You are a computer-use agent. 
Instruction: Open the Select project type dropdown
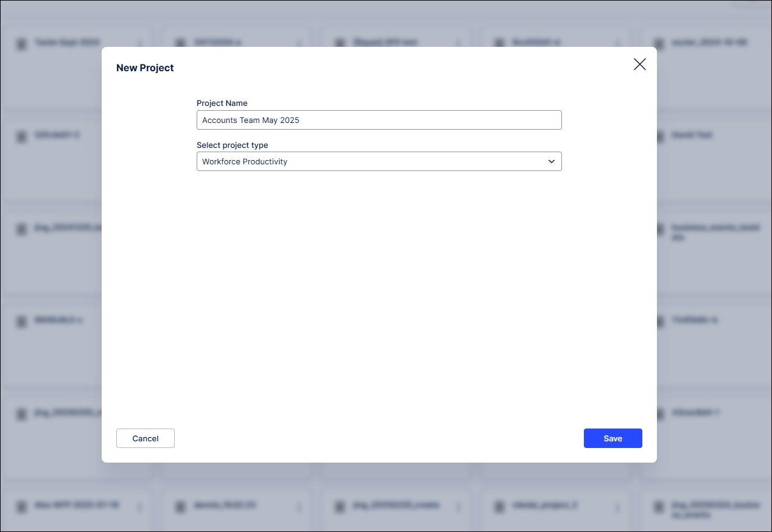coord(379,161)
